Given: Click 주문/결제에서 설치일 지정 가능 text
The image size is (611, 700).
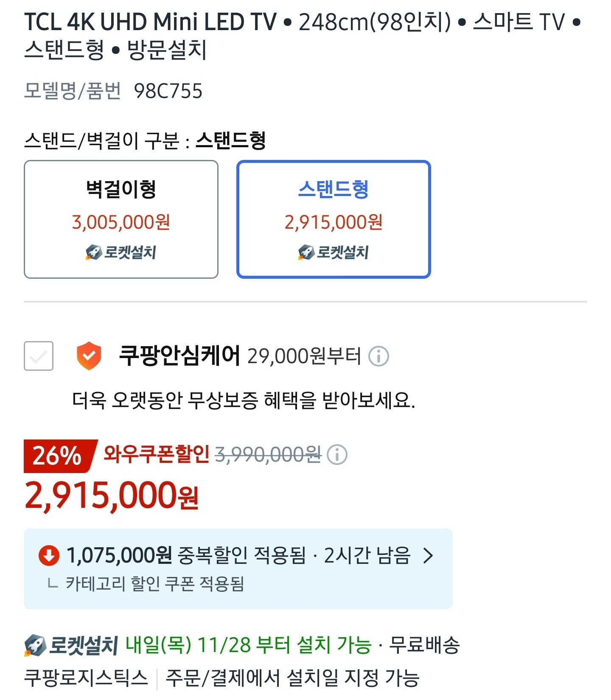Looking at the screenshot, I should click(292, 678).
